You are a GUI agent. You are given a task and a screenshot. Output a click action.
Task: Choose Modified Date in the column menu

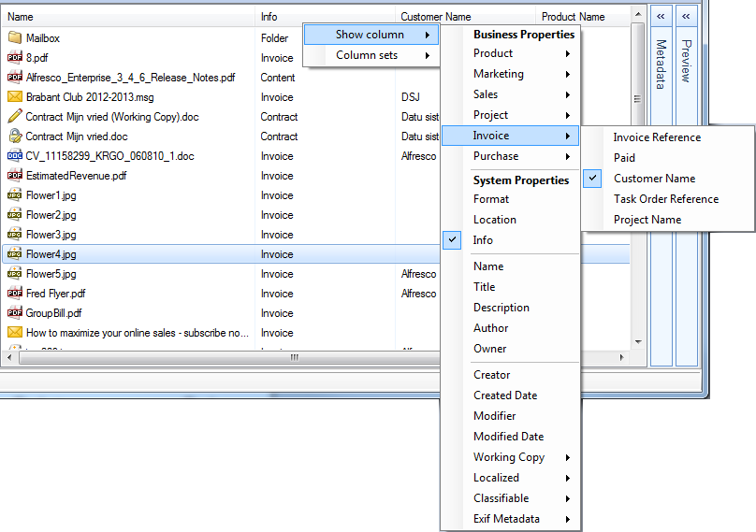tap(508, 437)
